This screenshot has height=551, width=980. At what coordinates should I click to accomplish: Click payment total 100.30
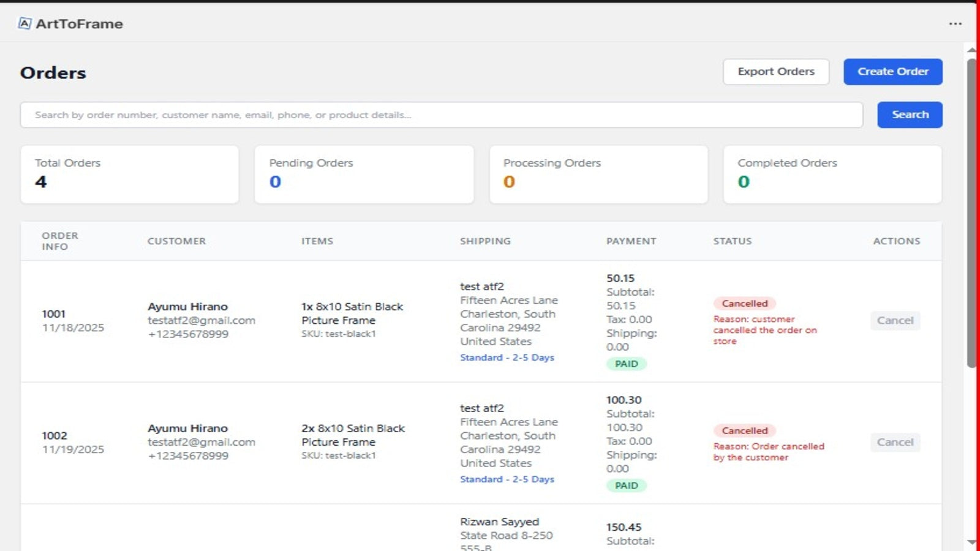click(624, 400)
